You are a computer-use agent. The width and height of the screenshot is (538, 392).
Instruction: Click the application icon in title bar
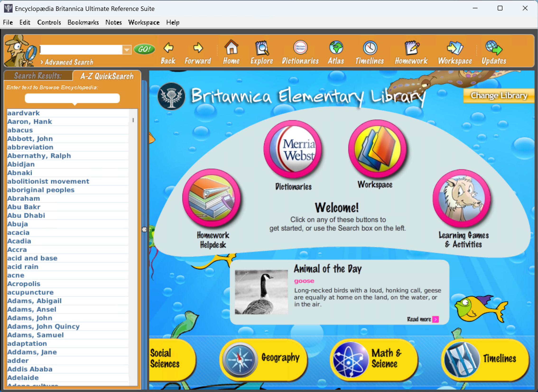click(8, 8)
